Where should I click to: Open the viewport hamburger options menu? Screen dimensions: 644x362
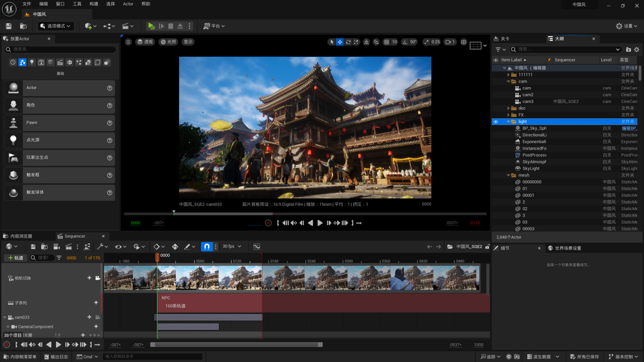click(x=128, y=42)
